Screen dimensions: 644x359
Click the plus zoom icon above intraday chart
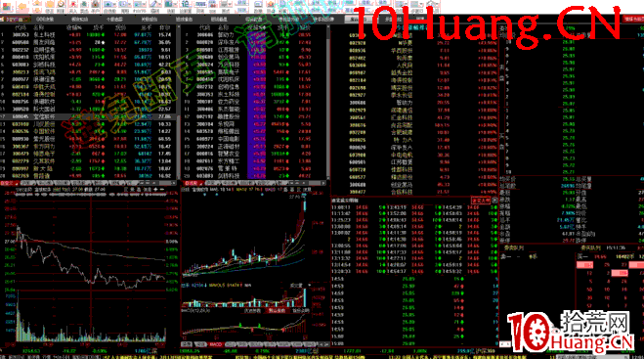point(156,190)
